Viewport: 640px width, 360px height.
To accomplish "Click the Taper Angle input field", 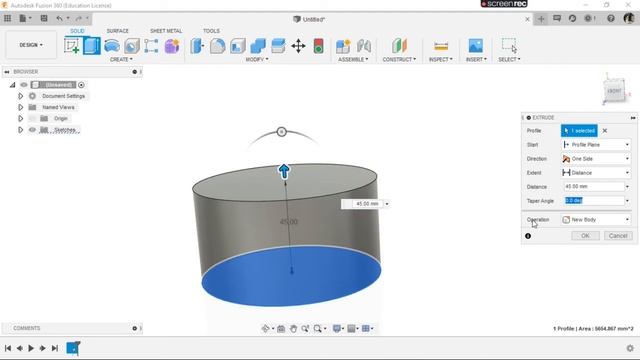I will (x=594, y=200).
